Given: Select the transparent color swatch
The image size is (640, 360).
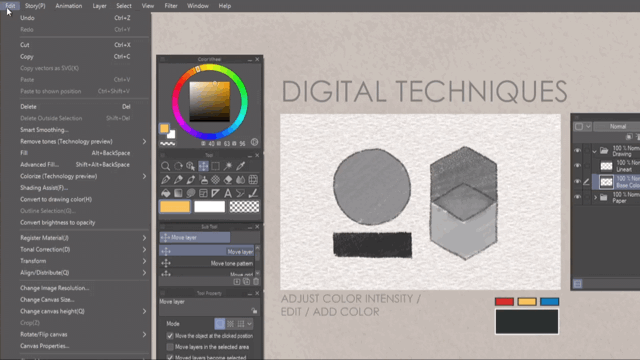Looking at the screenshot, I should pos(244,207).
